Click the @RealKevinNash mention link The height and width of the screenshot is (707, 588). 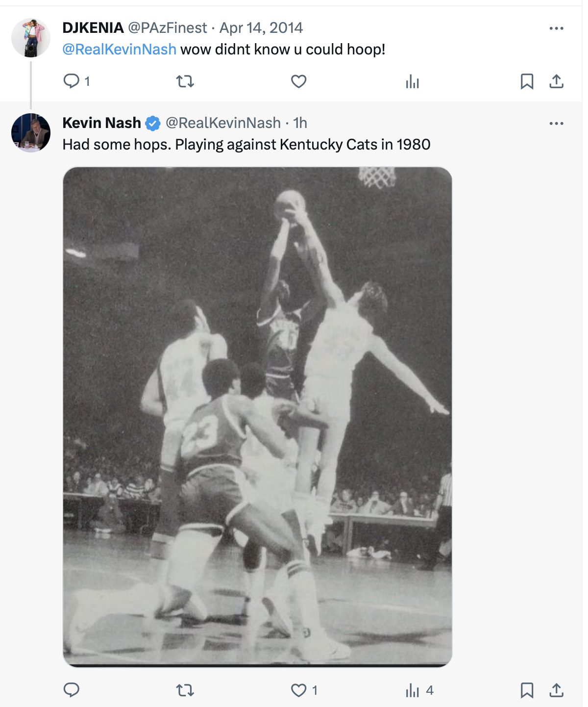119,50
